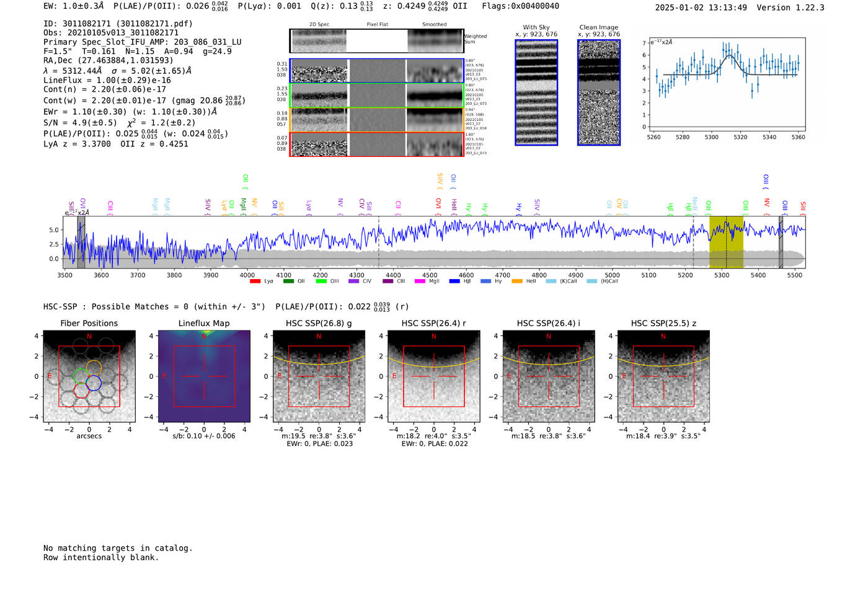The height and width of the screenshot is (591, 868).
Task: Click the magenta MgII legend swatch
Action: [x=419, y=282]
